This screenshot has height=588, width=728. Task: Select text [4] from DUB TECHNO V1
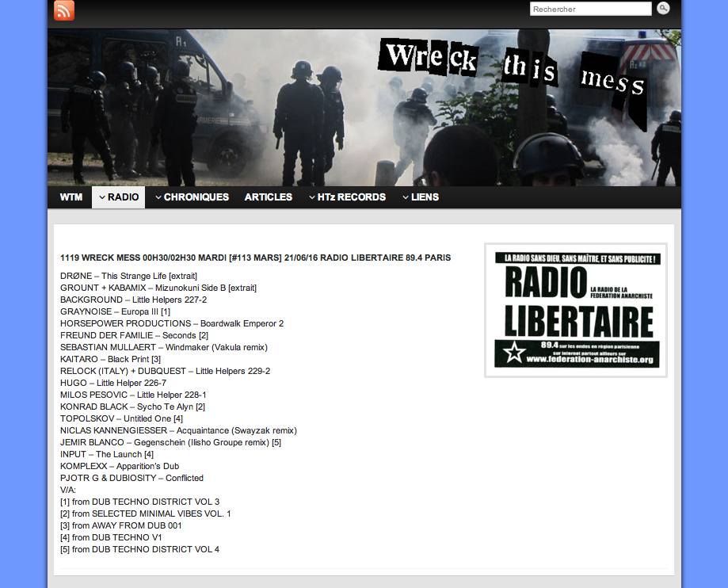point(111,537)
